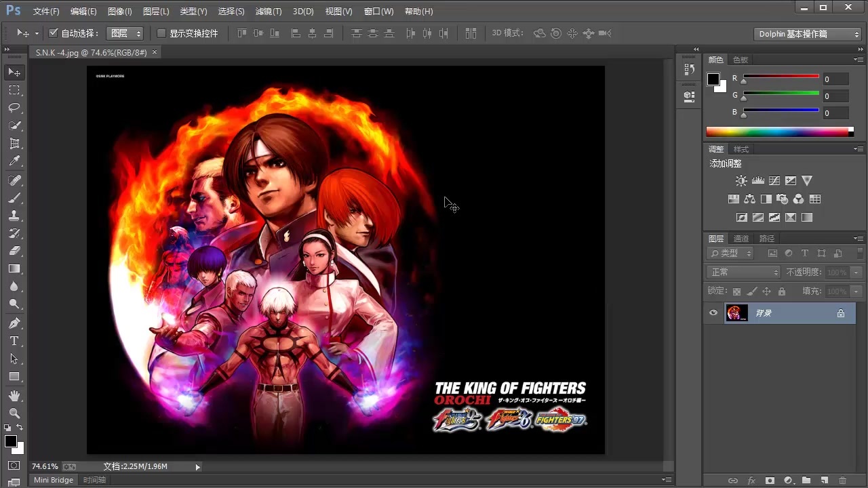Screen dimensions: 868x488
Task: Open the tool preset picker arrow
Action: (x=36, y=33)
